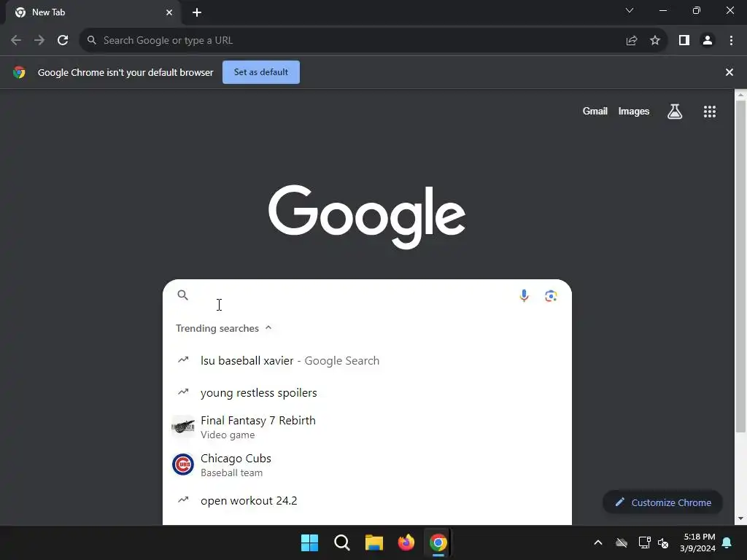Viewport: 747px width, 560px height.
Task: Open File Explorer from the taskbar
Action: pyautogui.click(x=374, y=542)
